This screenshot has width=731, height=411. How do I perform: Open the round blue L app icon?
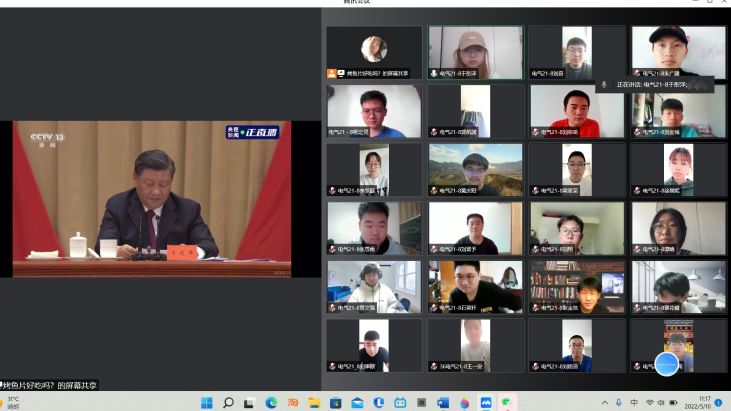coord(379,403)
